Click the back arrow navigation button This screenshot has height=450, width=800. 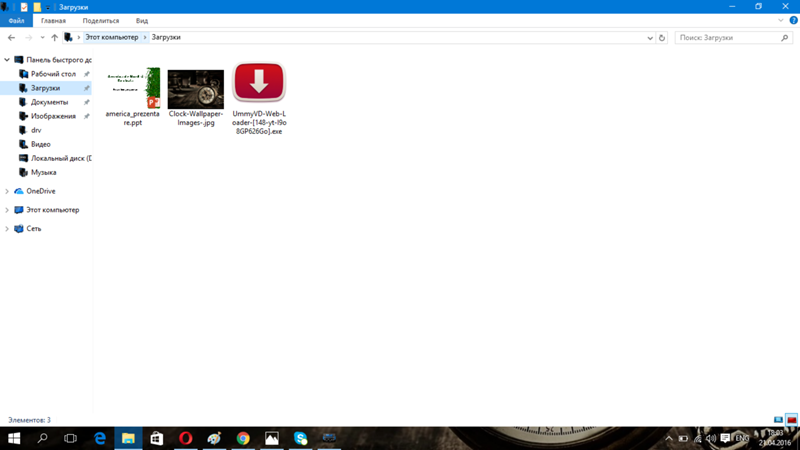(x=11, y=38)
